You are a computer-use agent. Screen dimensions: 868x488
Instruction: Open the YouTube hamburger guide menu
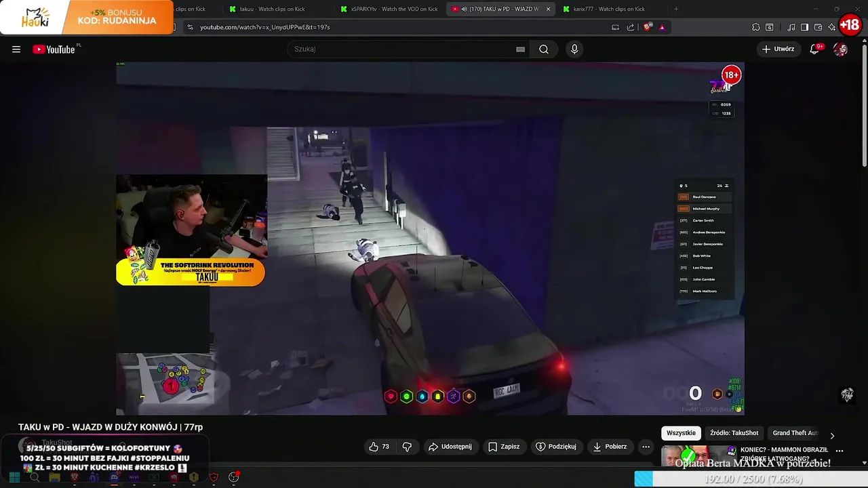point(16,49)
